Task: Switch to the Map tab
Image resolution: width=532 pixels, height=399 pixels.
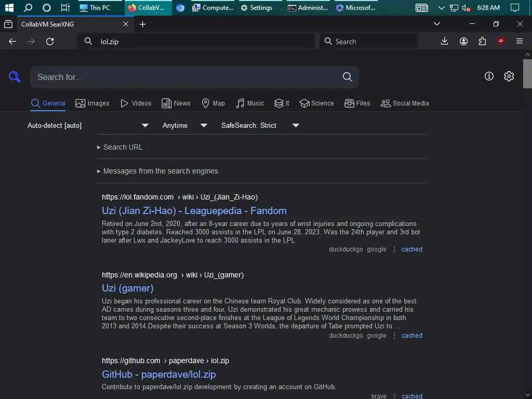Action: pyautogui.click(x=213, y=103)
